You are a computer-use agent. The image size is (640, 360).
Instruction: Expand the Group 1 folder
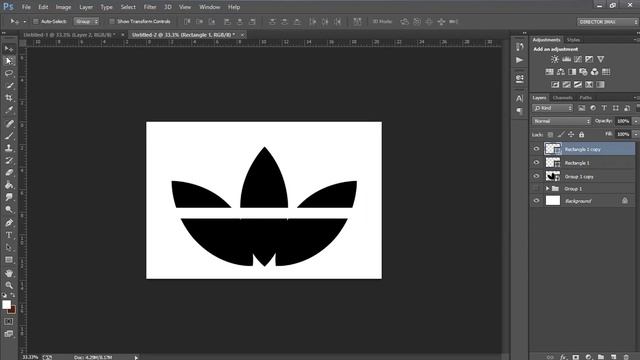[548, 189]
